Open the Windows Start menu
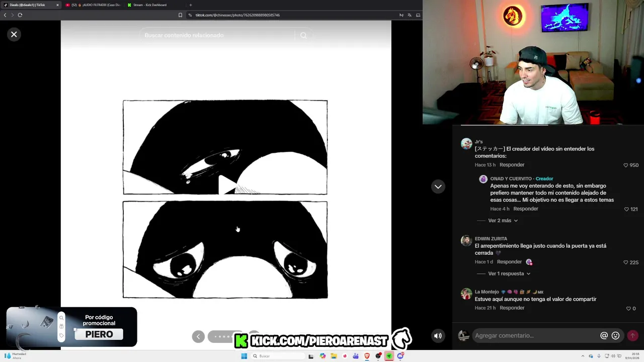The width and height of the screenshot is (644, 362). [x=245, y=356]
